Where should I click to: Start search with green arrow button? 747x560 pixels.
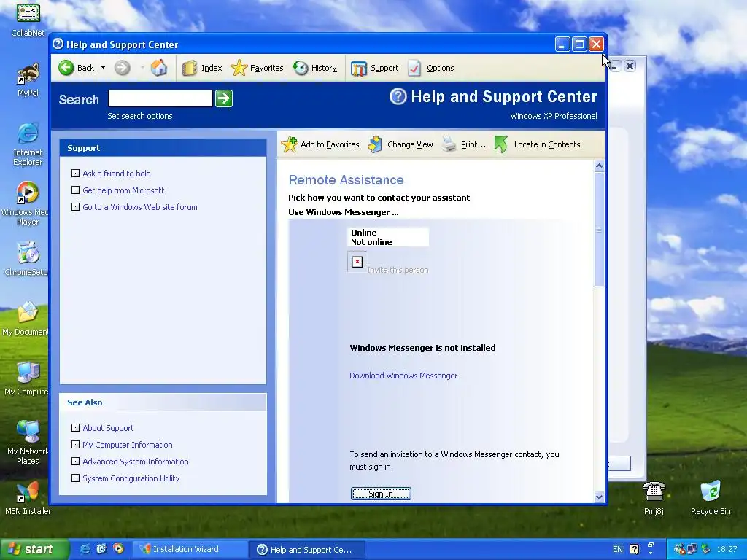[224, 98]
